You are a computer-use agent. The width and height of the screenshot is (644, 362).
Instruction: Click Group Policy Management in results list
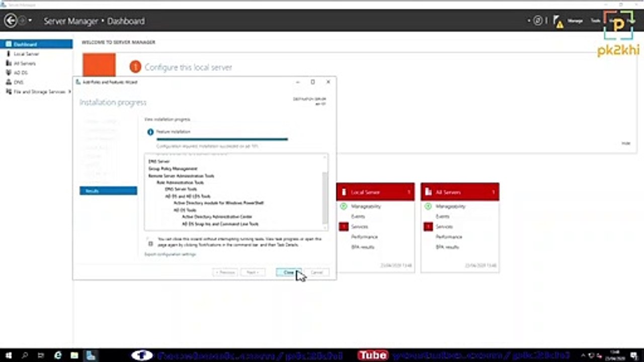173,169
